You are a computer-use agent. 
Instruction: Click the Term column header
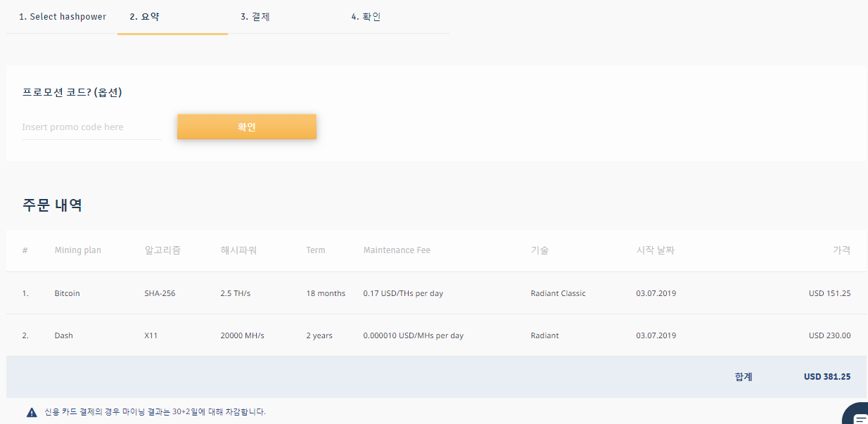[316, 250]
